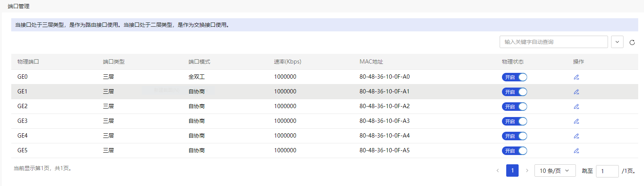The height and width of the screenshot is (186, 644).
Task: Edit the GE2 port settings
Action: 576,107
